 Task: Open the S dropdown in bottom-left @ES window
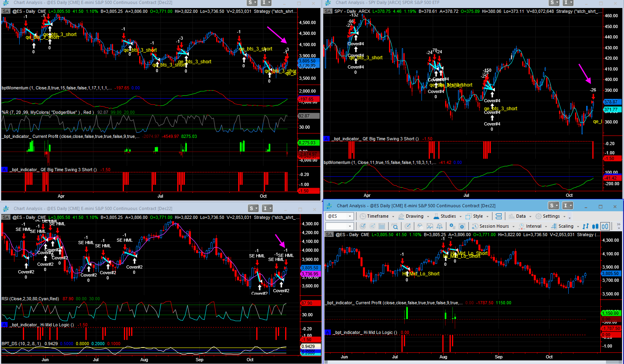pyautogui.click(x=253, y=208)
